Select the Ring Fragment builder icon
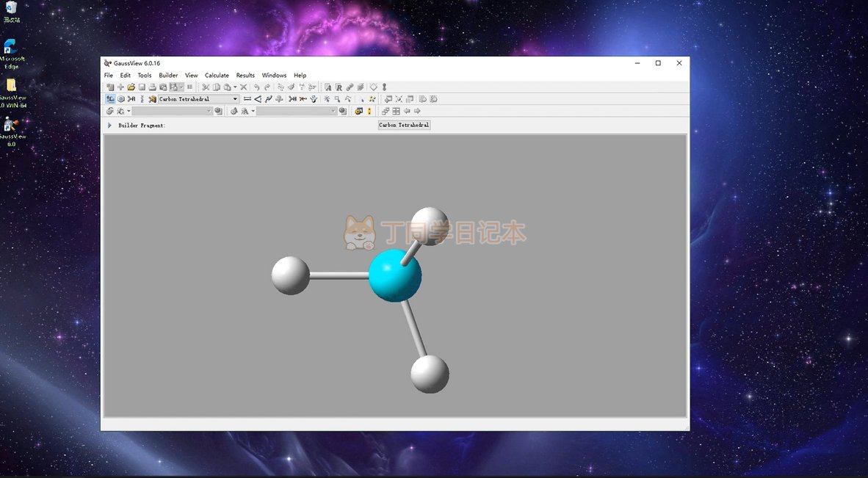This screenshot has height=478, width=868. pos(121,99)
